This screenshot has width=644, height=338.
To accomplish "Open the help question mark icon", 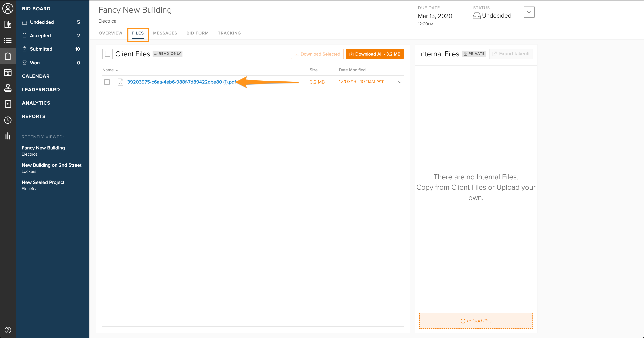I will tap(8, 330).
